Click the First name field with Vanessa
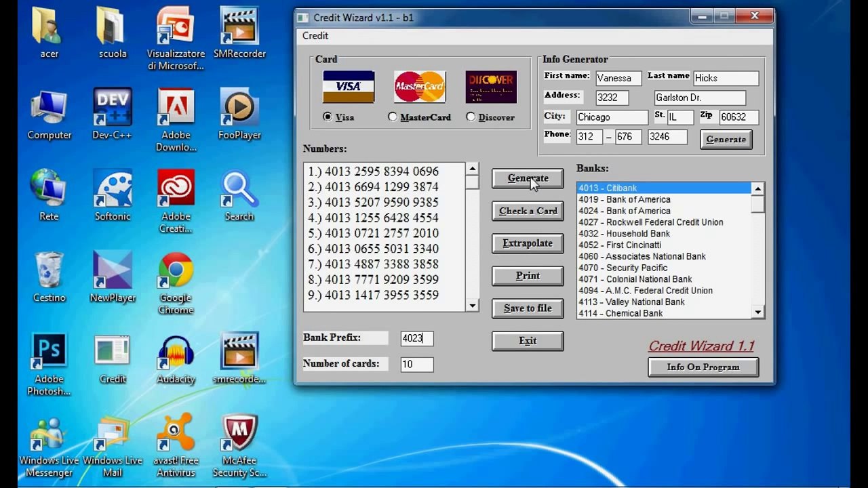The image size is (868, 488). tap(618, 78)
